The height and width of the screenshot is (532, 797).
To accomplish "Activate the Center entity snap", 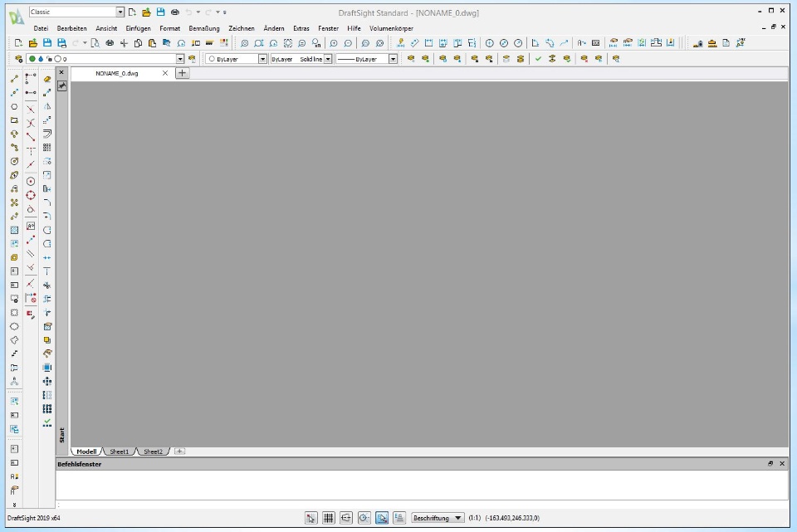I will click(31, 182).
